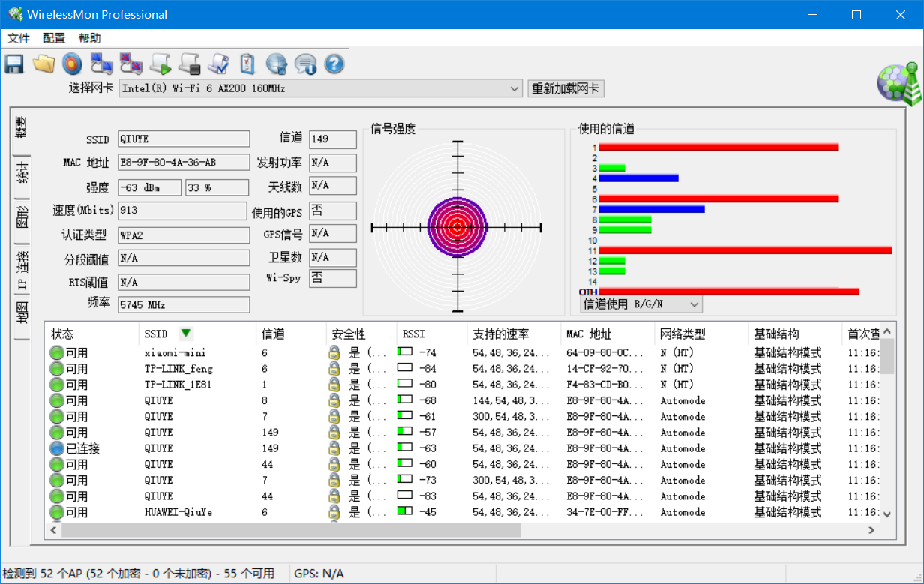Screen dimensions: 924x584
Task: Sort by the MAC 地址 column header
Action: [608, 334]
